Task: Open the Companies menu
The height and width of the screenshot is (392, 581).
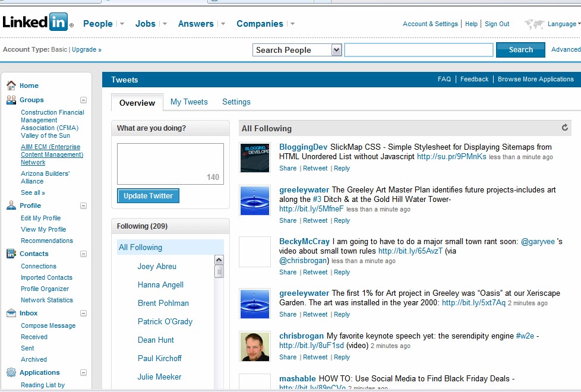Action: coord(260,24)
